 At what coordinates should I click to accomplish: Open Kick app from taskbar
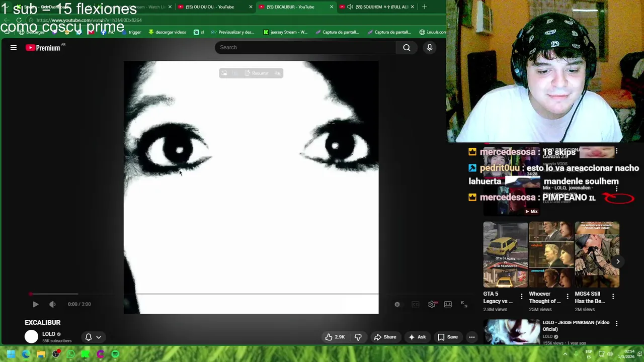86,354
